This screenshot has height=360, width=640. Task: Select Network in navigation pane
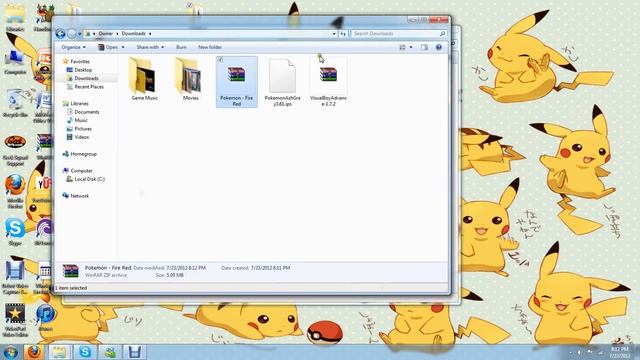[x=79, y=196]
